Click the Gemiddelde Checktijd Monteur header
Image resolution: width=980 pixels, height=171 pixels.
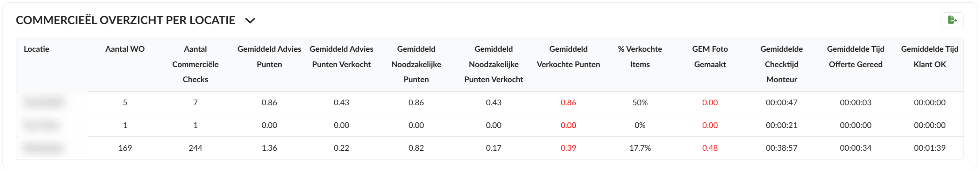[781, 64]
